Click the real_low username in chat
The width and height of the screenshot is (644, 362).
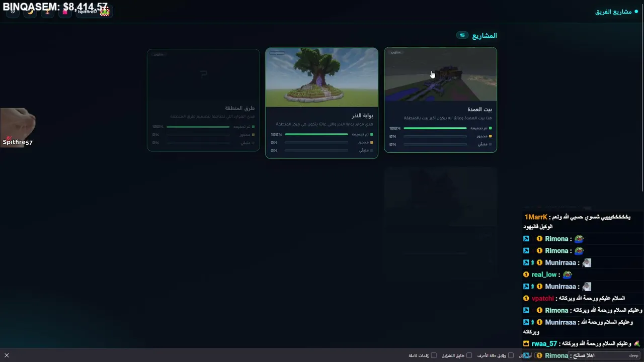tap(544, 275)
